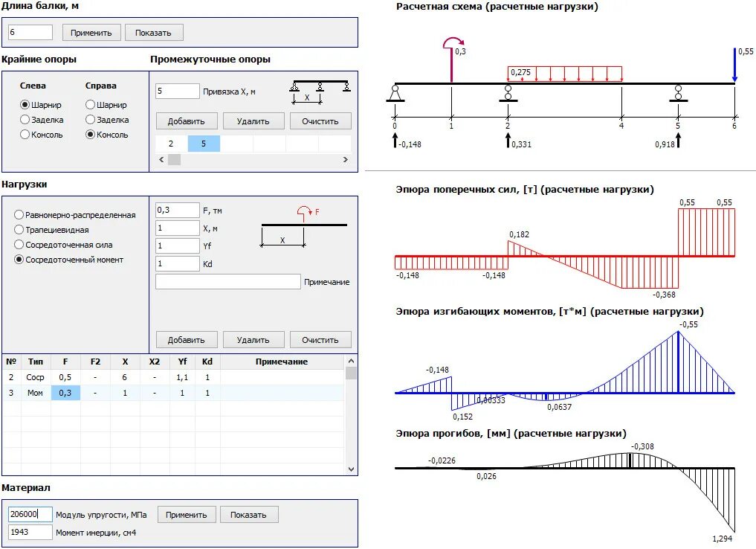
Task: Click Показать button in material section
Action: pos(249,515)
